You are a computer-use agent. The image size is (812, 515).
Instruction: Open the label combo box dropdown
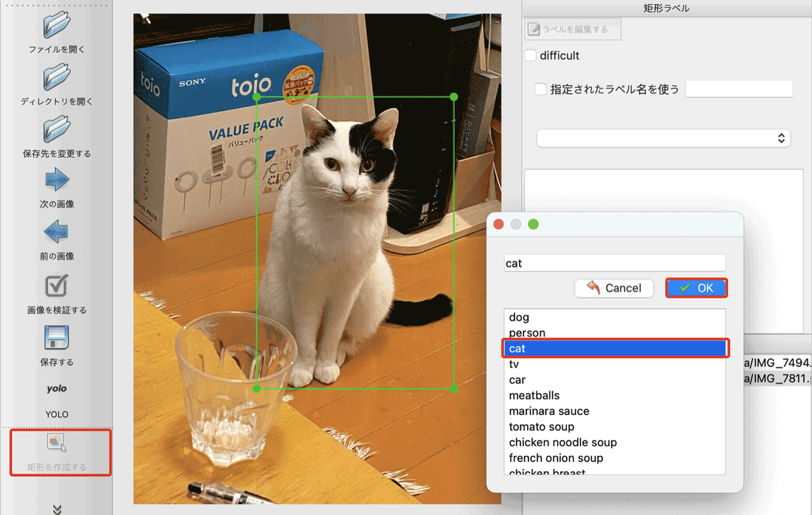(x=662, y=137)
